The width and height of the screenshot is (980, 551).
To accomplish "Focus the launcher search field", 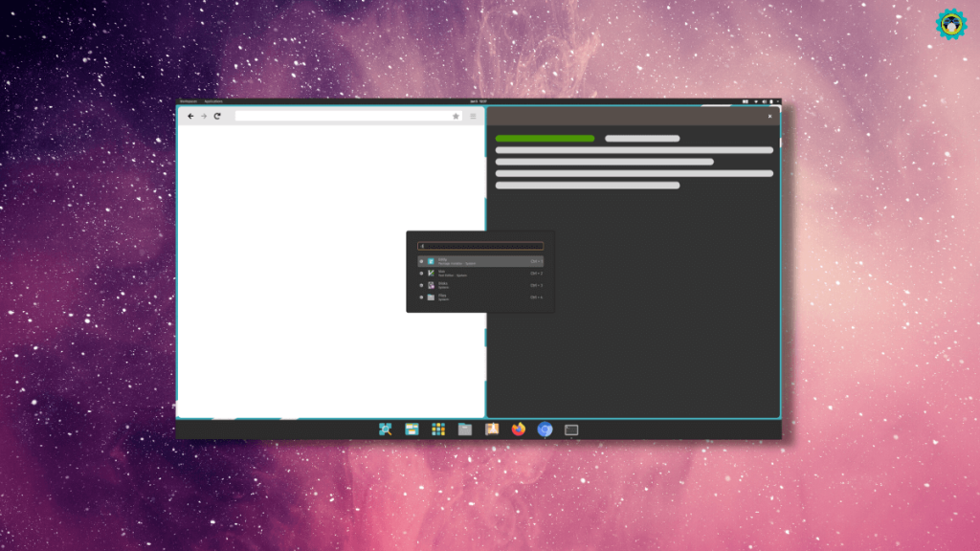I will 480,246.
